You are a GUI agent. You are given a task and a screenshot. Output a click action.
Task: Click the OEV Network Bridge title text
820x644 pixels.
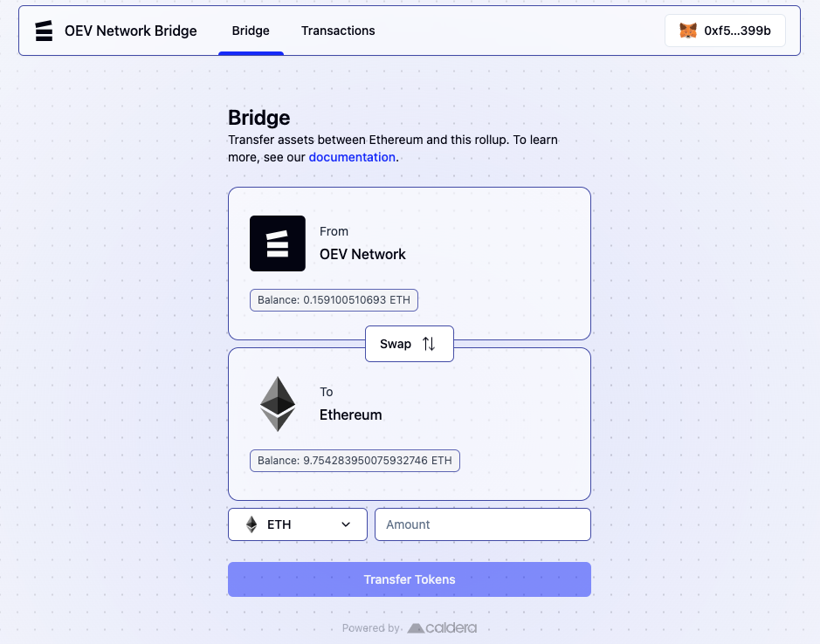click(x=130, y=31)
